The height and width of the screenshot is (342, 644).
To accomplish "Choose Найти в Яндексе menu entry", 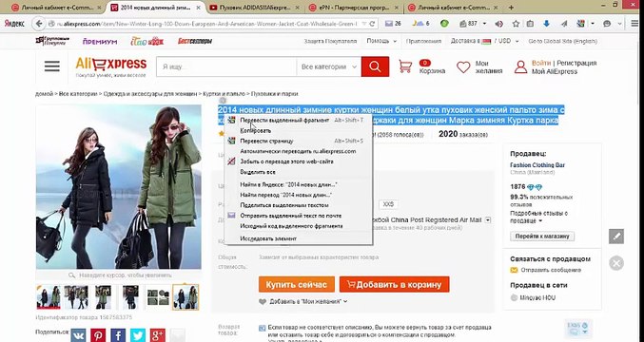I will pos(299,184).
